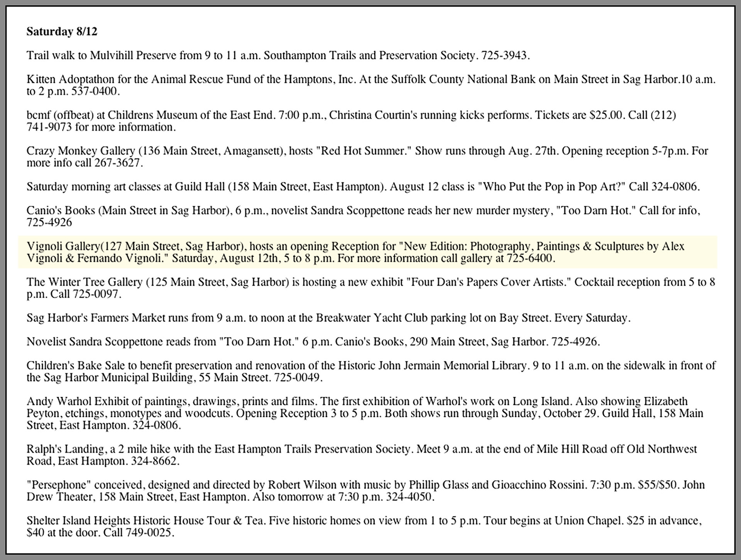
Task: Click the Kitten Adoptathon listing
Action: tap(370, 80)
